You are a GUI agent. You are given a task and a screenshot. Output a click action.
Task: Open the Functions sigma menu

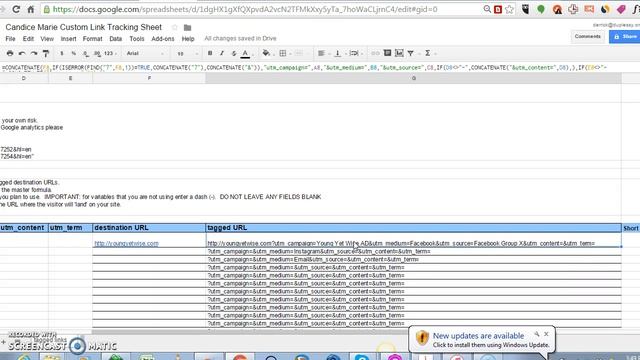point(428,53)
